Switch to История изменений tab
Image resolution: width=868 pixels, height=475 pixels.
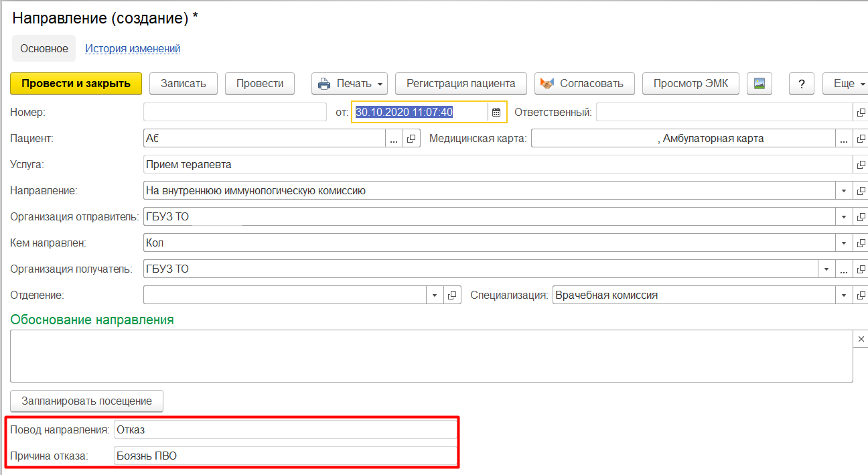(133, 48)
